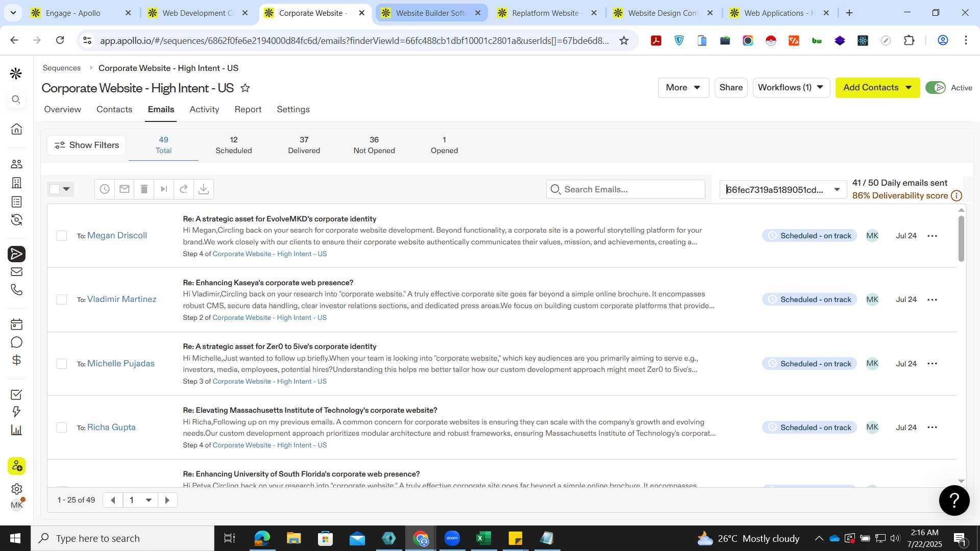
Task: Switch to the Contacts tab
Action: (114, 109)
